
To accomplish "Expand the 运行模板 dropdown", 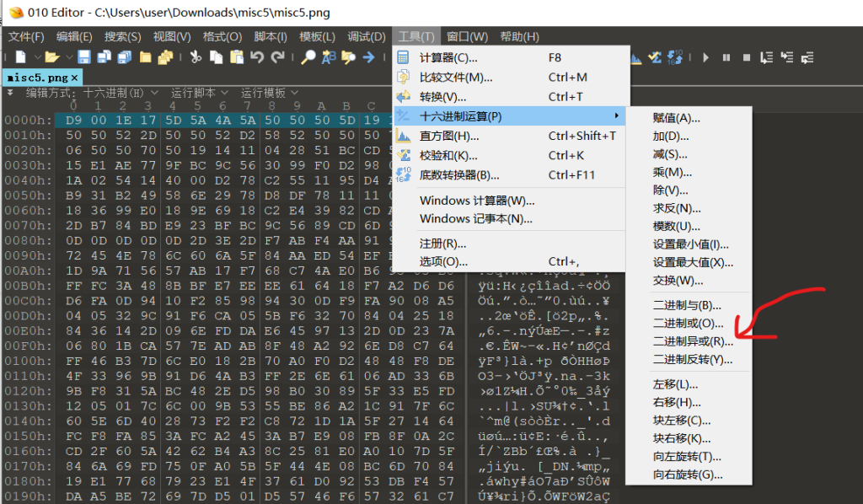I will (x=270, y=92).
